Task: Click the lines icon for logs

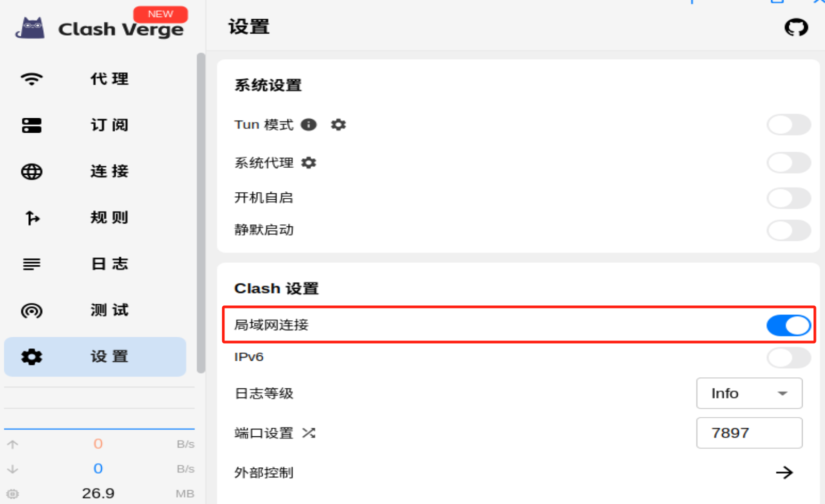Action: (31, 264)
